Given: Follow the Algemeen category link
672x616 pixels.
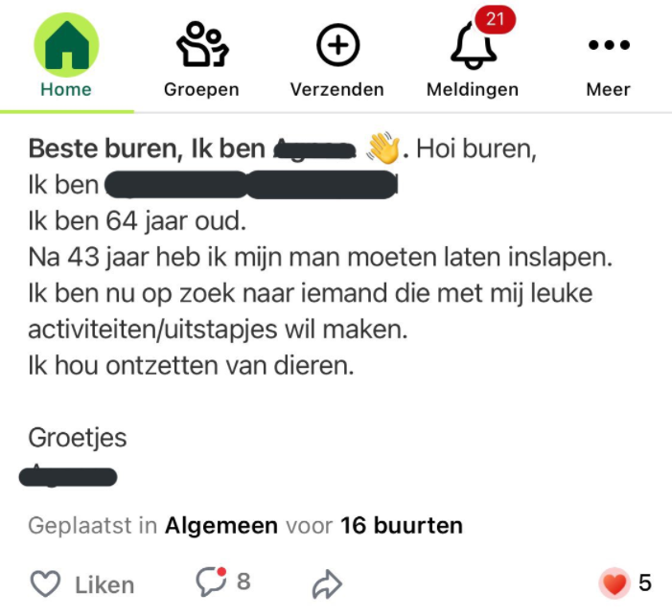Looking at the screenshot, I should (221, 526).
